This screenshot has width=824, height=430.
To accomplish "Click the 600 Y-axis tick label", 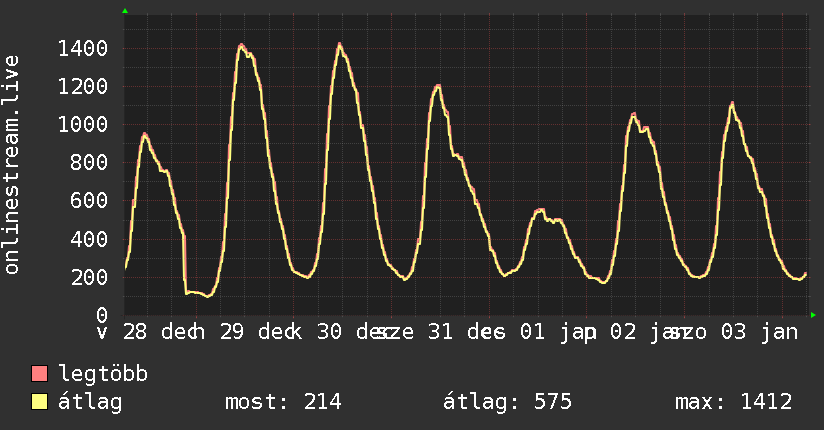I will [89, 200].
